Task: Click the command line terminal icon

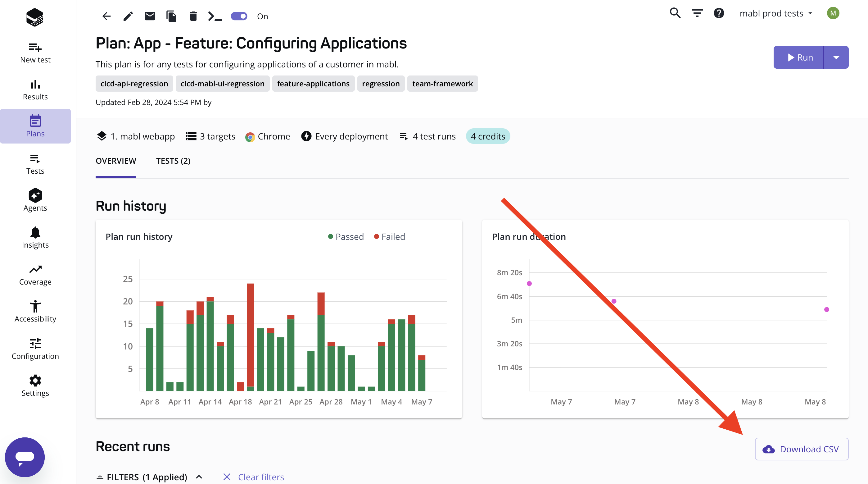Action: pos(215,16)
